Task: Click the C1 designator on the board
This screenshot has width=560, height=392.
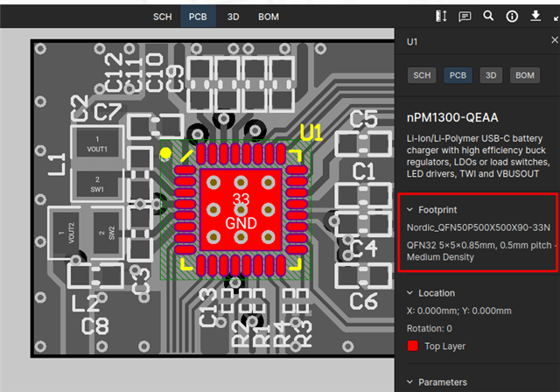Action: 363,171
